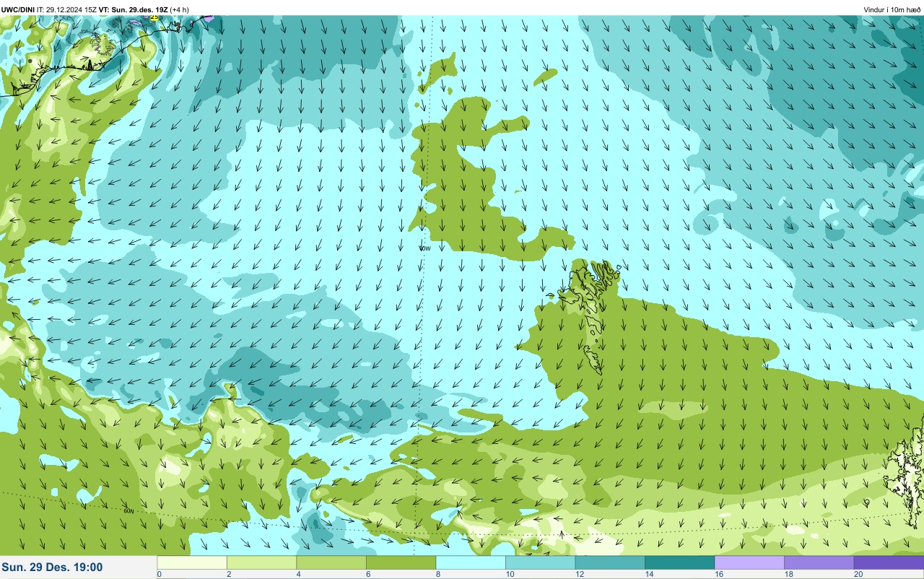Click the legend scale value '10'
The height and width of the screenshot is (579, 924).
click(510, 574)
